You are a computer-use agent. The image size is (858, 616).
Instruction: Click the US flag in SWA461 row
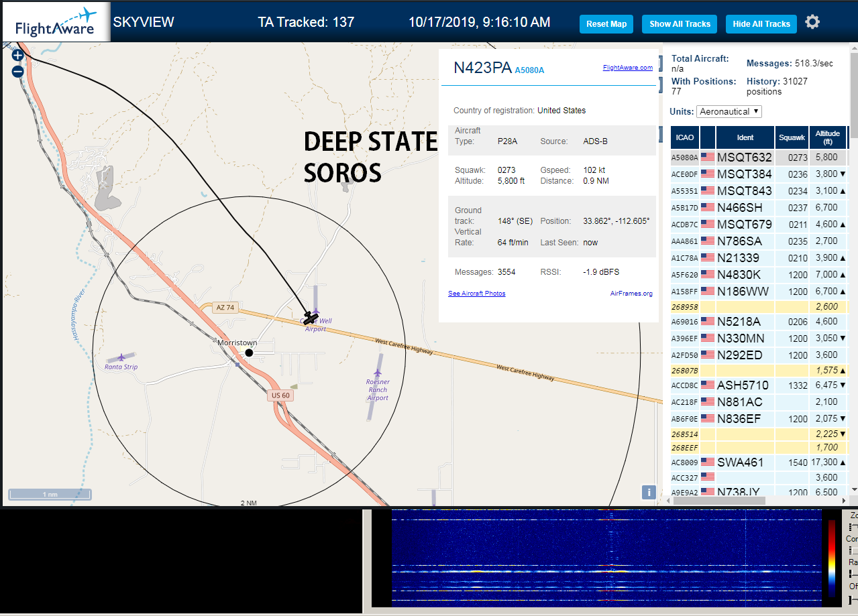(x=708, y=463)
